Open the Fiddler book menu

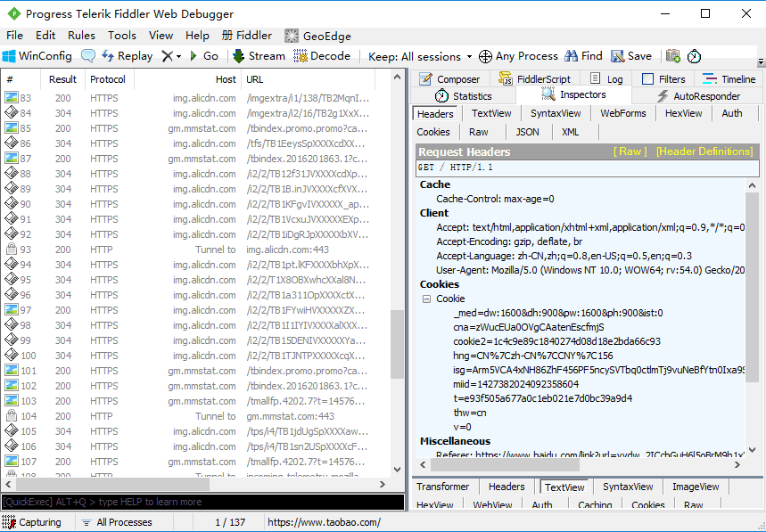247,35
